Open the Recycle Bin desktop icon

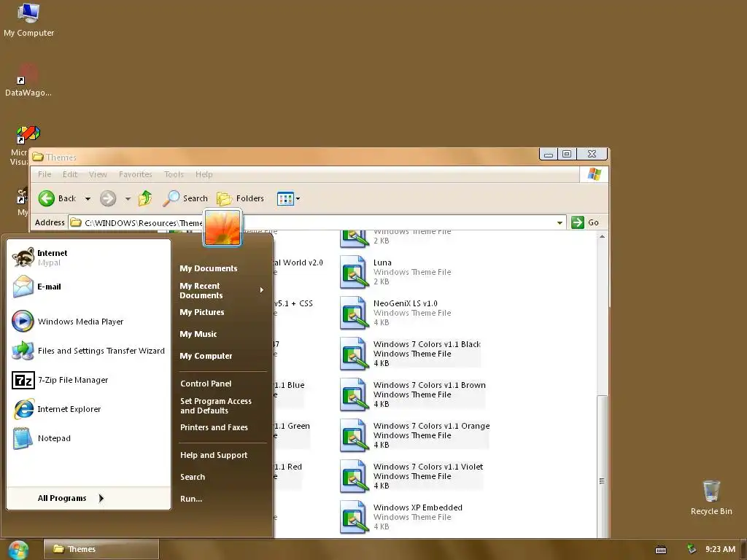point(711,497)
